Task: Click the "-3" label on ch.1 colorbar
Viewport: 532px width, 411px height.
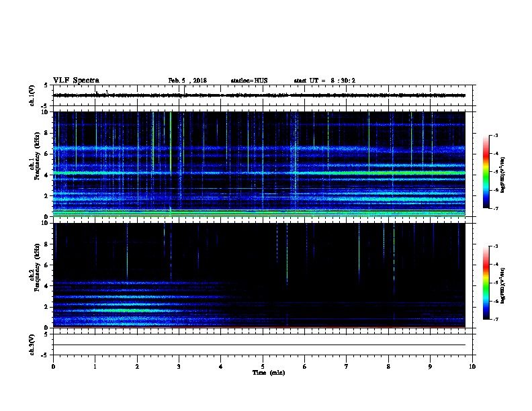Action: point(496,135)
